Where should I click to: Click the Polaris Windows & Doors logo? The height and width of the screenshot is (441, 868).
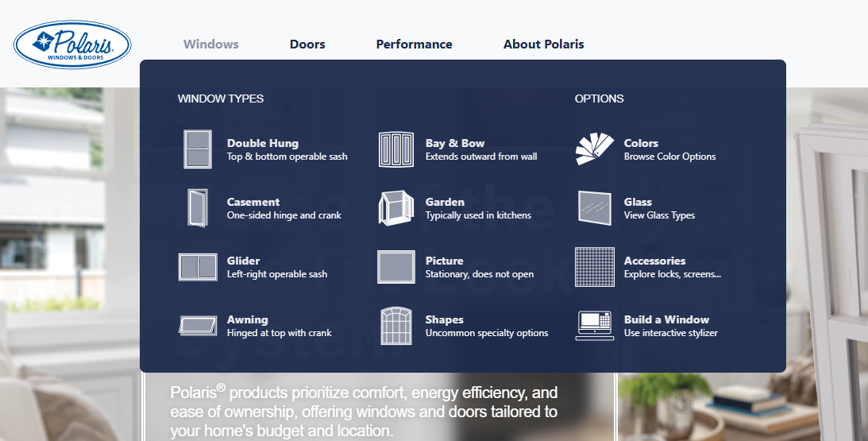coord(72,44)
